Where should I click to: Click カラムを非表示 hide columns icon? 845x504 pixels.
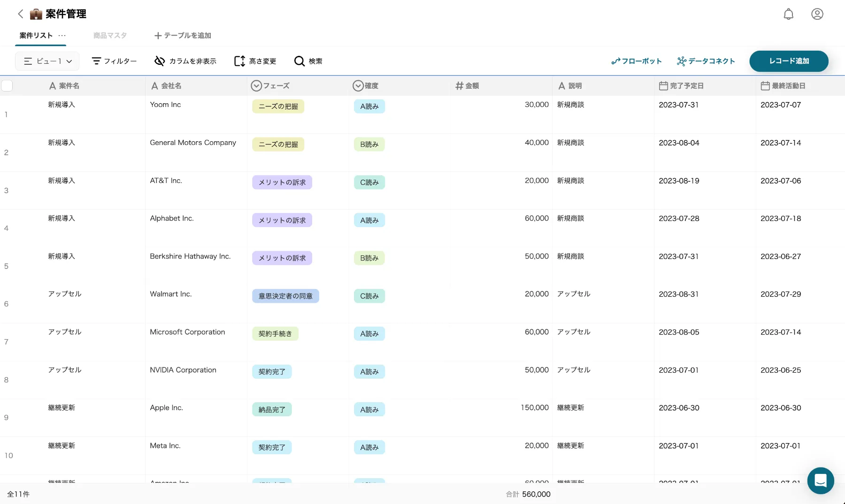(x=160, y=61)
